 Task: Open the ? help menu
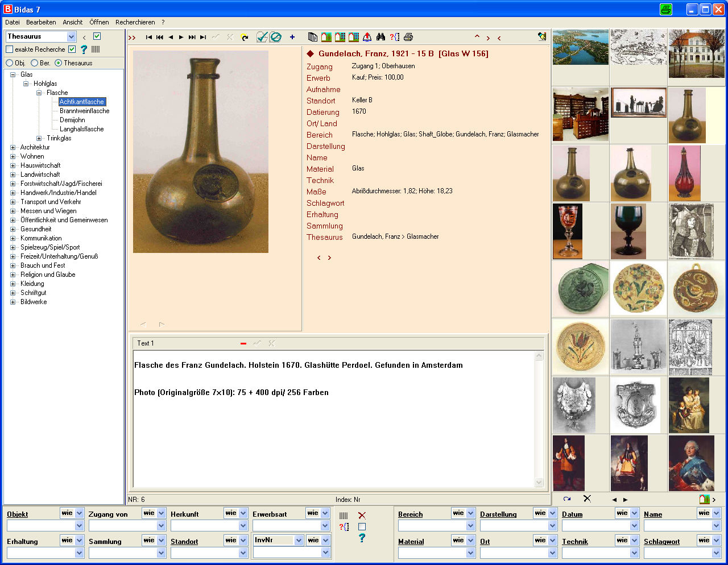click(x=163, y=22)
